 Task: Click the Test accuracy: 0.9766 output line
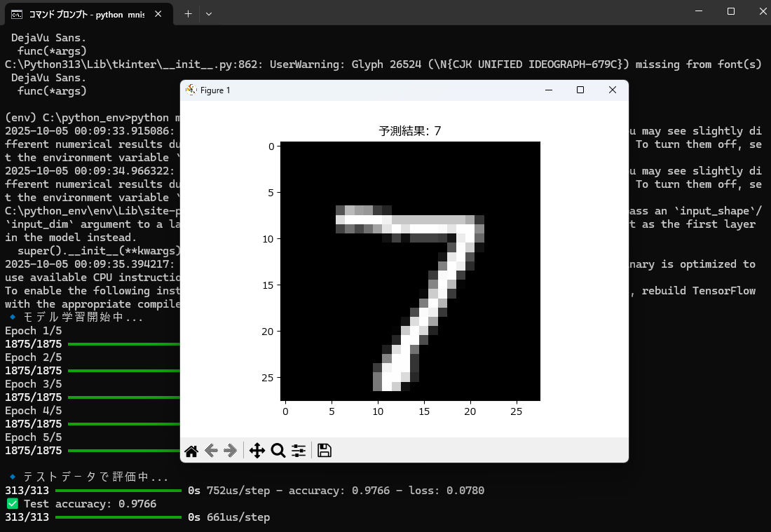coord(90,504)
